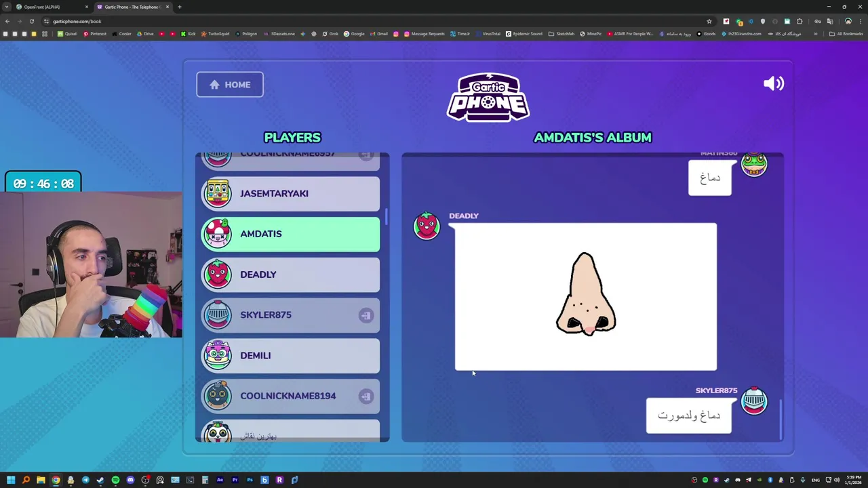Image resolution: width=868 pixels, height=488 pixels.
Task: Open the TurboSquid bookmark
Action: pos(215,34)
